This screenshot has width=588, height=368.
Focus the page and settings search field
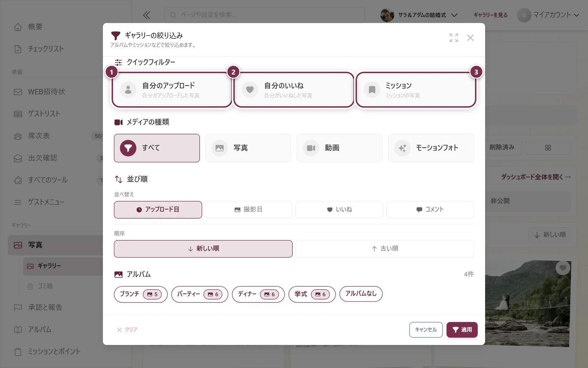point(265,15)
